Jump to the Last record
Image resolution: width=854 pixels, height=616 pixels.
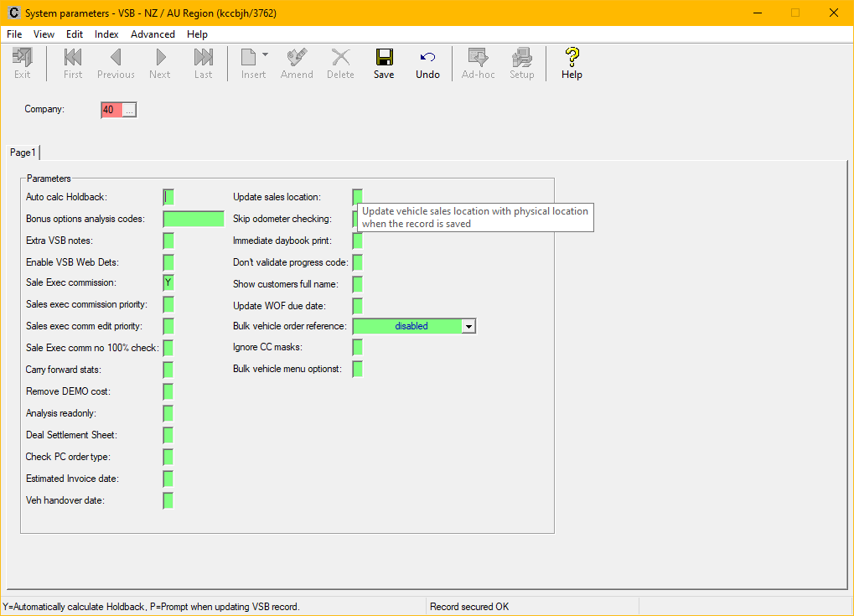[x=203, y=64]
